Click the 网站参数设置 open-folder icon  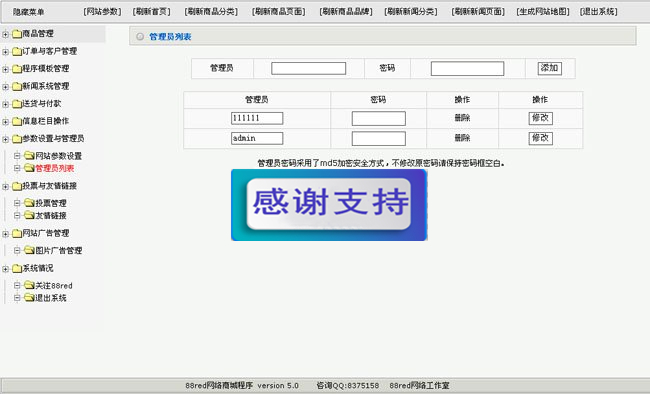[x=29, y=156]
